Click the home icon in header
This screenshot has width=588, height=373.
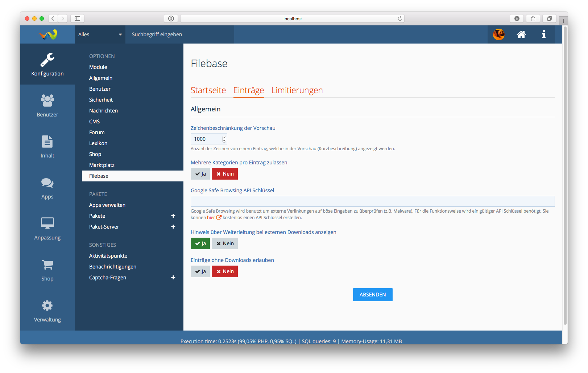coord(521,34)
